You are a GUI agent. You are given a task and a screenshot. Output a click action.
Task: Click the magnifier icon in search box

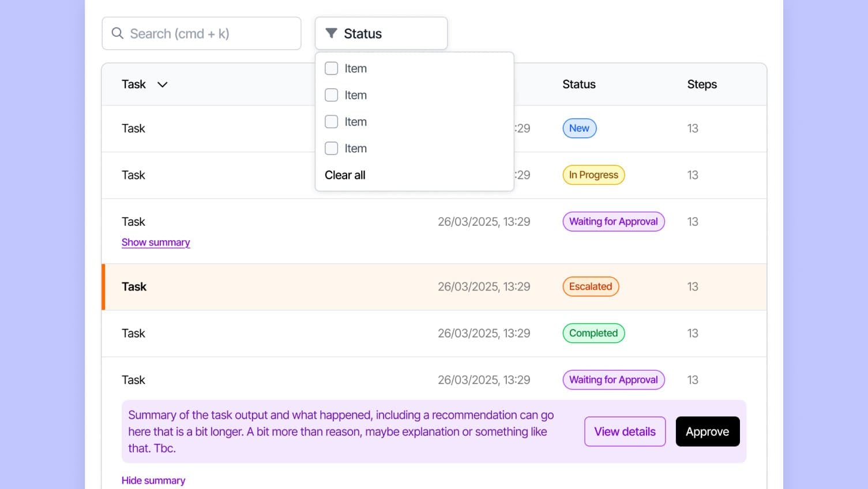tap(117, 33)
